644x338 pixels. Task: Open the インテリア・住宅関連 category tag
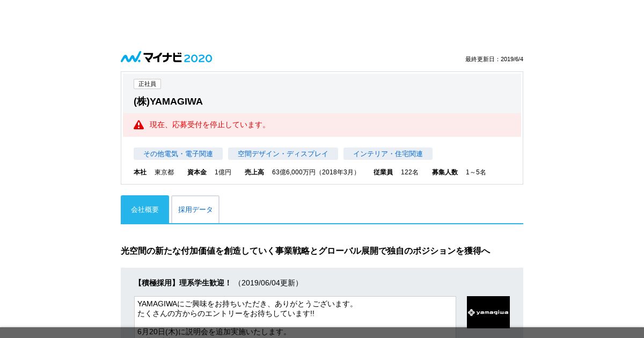point(388,153)
